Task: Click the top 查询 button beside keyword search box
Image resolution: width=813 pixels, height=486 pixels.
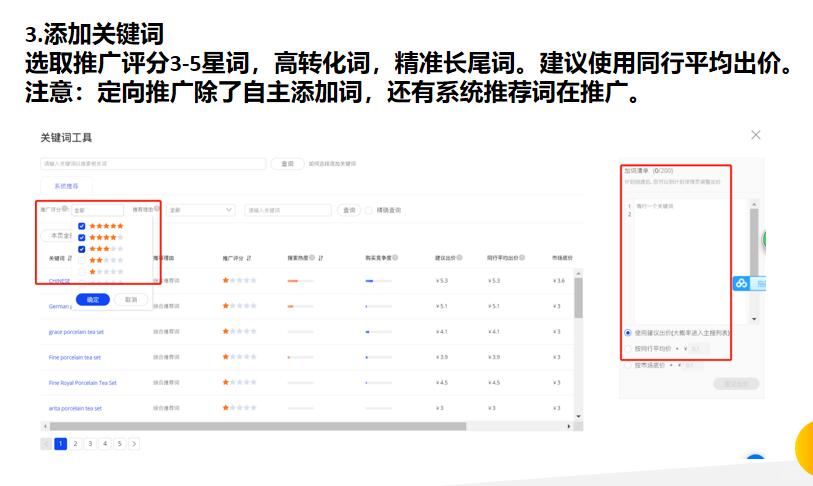Action: click(x=287, y=163)
